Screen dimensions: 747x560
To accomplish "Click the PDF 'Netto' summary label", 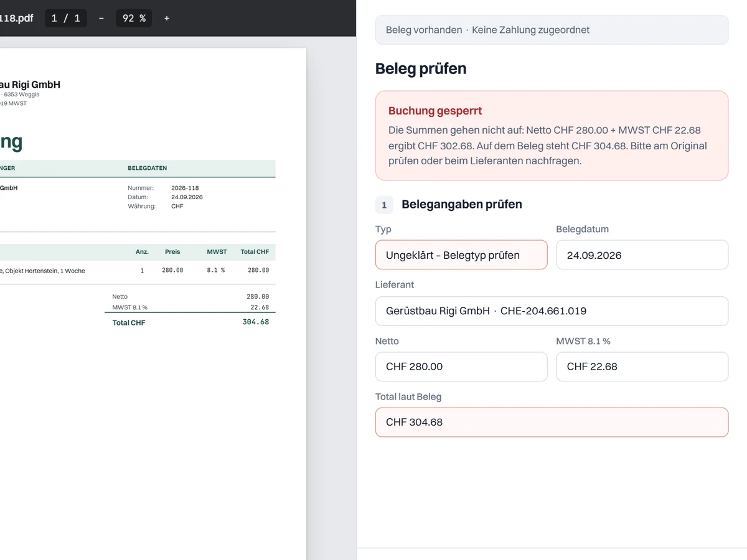I will pos(120,297).
